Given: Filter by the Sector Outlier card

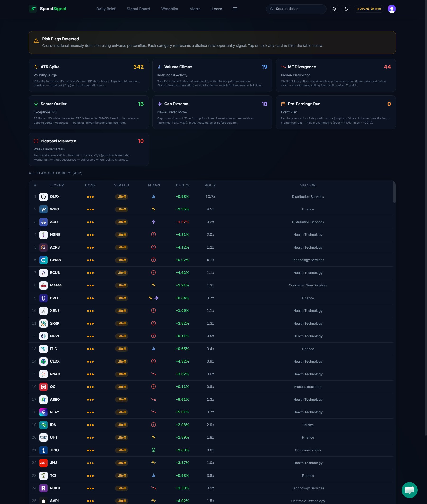Looking at the screenshot, I should (x=89, y=112).
